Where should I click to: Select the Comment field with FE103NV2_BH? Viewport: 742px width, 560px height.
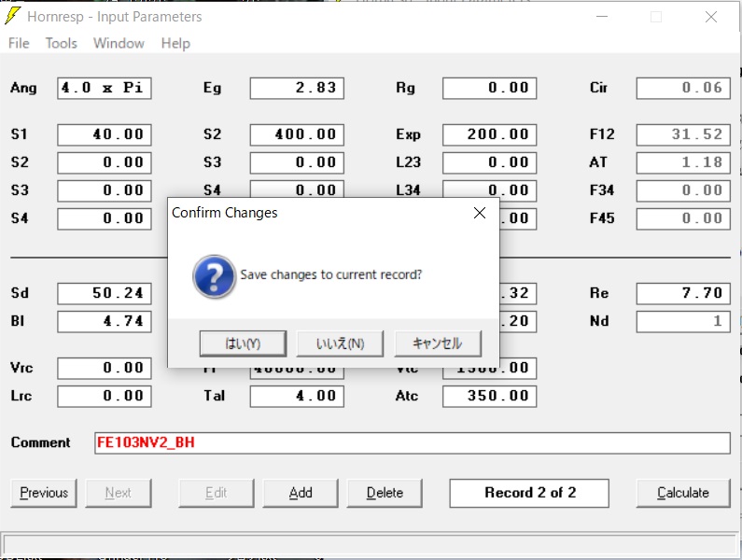pyautogui.click(x=412, y=443)
